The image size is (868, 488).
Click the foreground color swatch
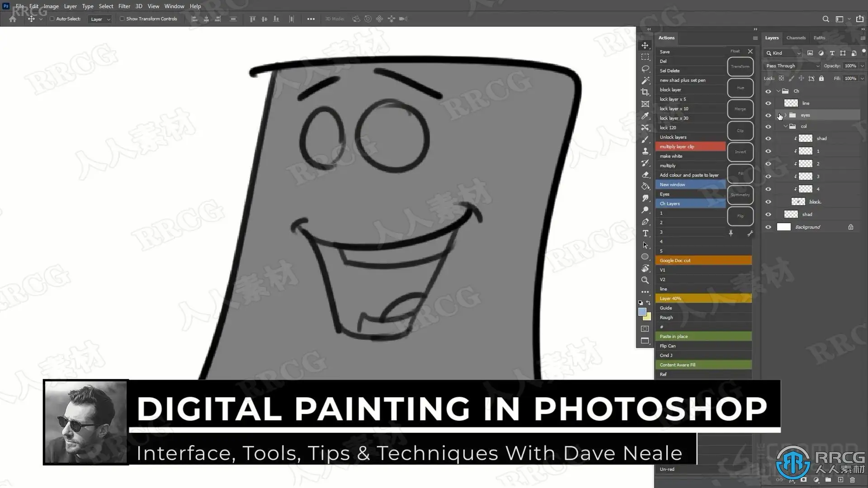[x=642, y=312]
